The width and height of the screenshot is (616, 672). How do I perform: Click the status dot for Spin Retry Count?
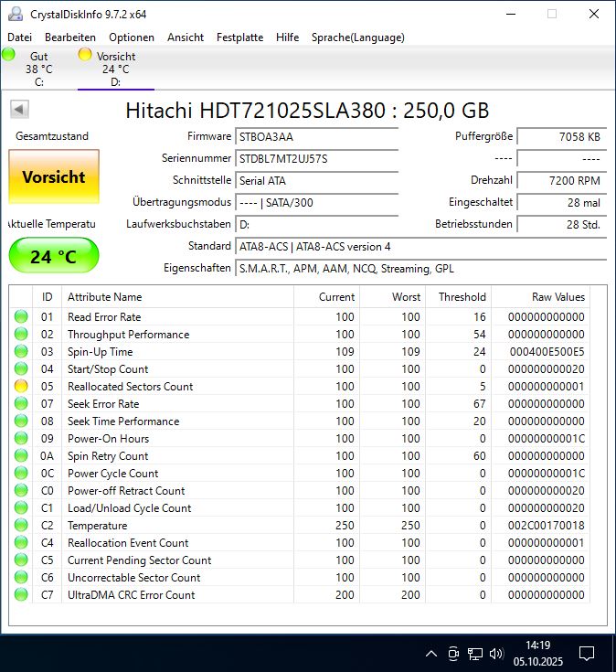(x=21, y=455)
